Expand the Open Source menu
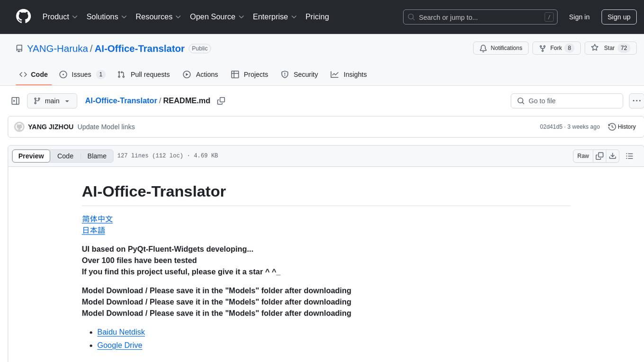 (217, 17)
